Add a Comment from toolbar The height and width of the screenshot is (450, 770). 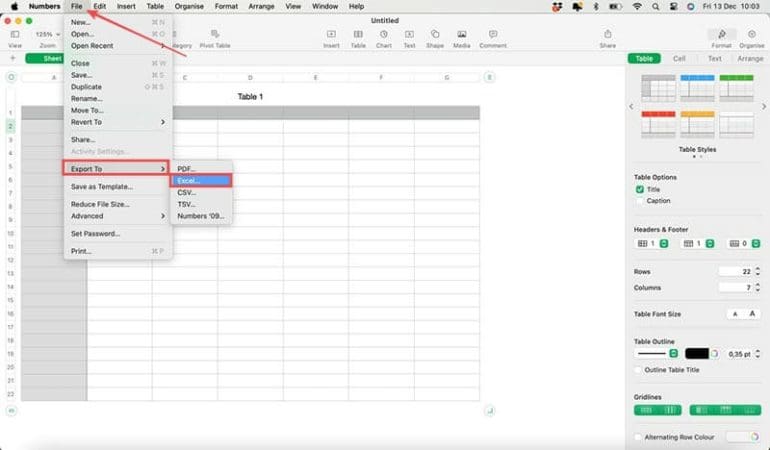pos(493,34)
